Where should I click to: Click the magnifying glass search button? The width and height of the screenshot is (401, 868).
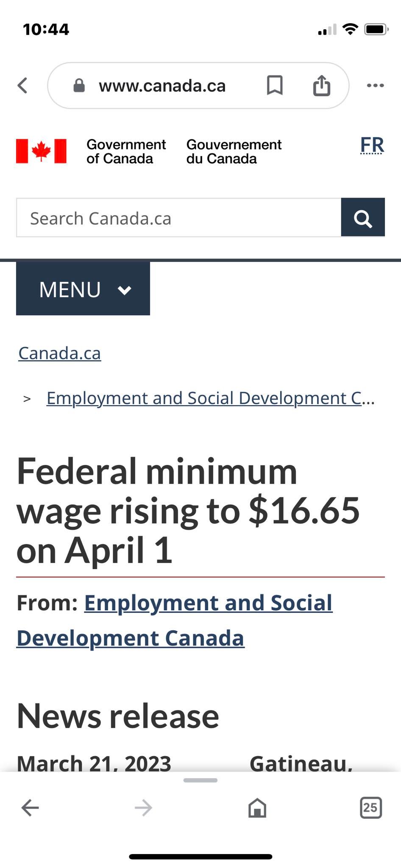(x=363, y=217)
